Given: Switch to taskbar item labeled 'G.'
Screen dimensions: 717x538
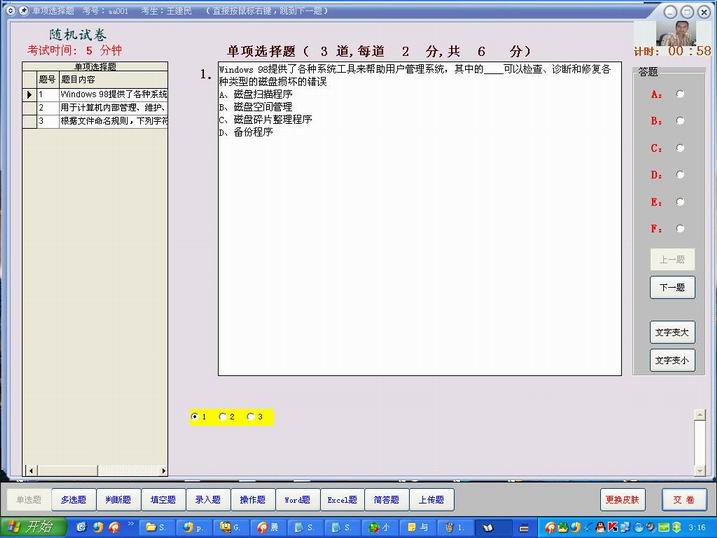Looking at the screenshot, I should (x=231, y=527).
